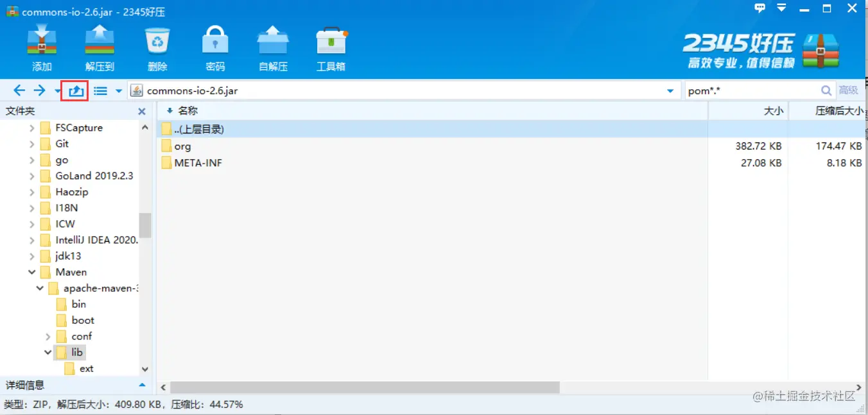Expand the go tree node
The width and height of the screenshot is (868, 415).
pos(32,160)
